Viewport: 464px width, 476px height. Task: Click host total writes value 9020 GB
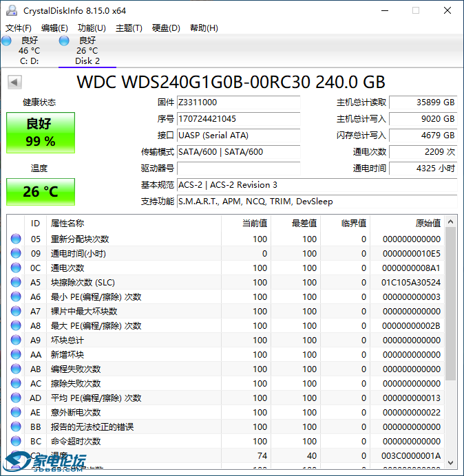(x=423, y=119)
